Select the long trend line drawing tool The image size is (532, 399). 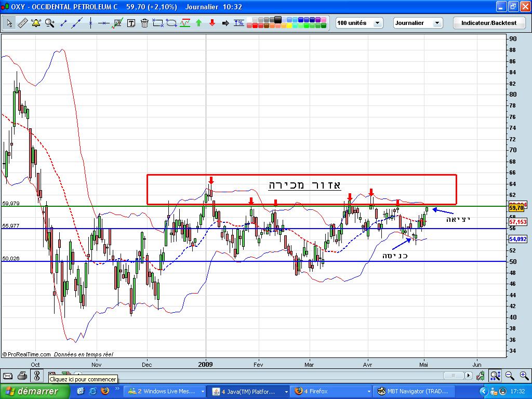pyautogui.click(x=77, y=23)
